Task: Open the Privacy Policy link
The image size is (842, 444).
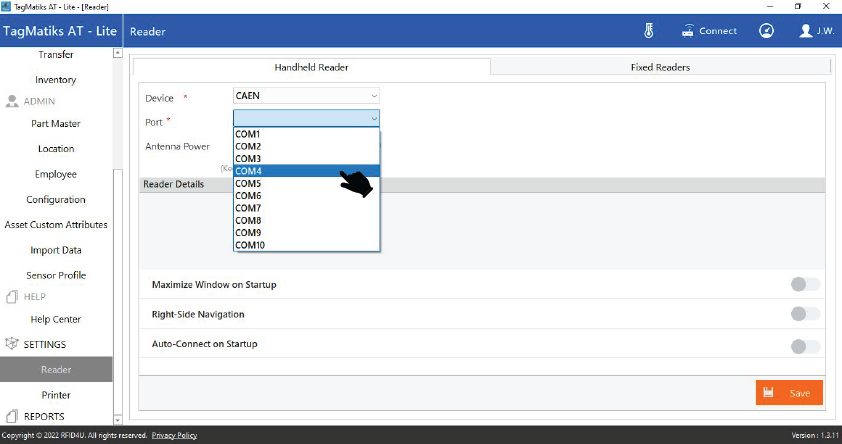Action: point(174,436)
